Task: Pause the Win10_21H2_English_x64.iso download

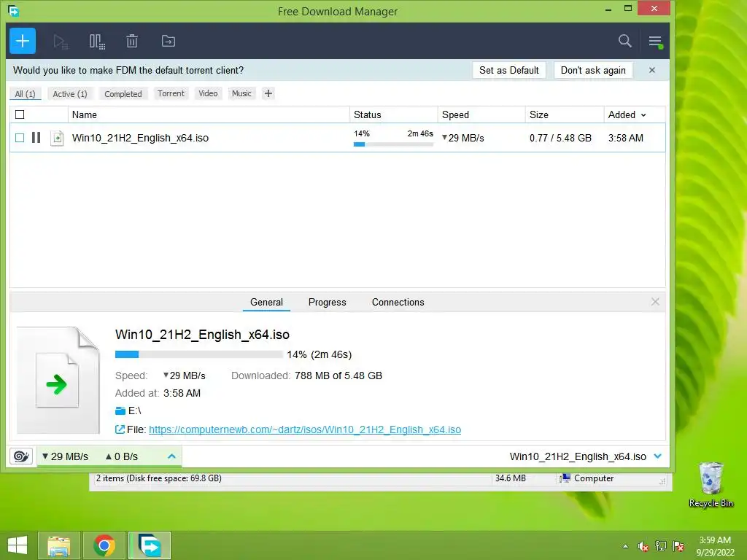Action: 36,138
